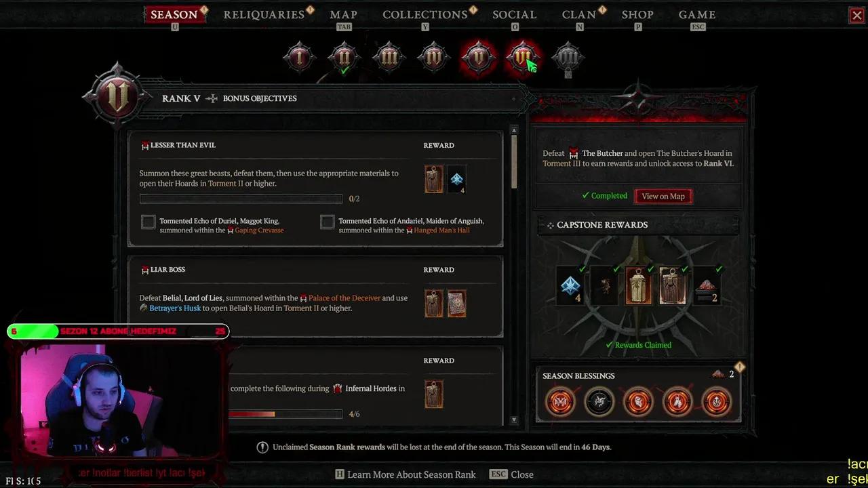Image resolution: width=868 pixels, height=488 pixels.
Task: Switch to the Collections tab
Action: click(x=425, y=14)
